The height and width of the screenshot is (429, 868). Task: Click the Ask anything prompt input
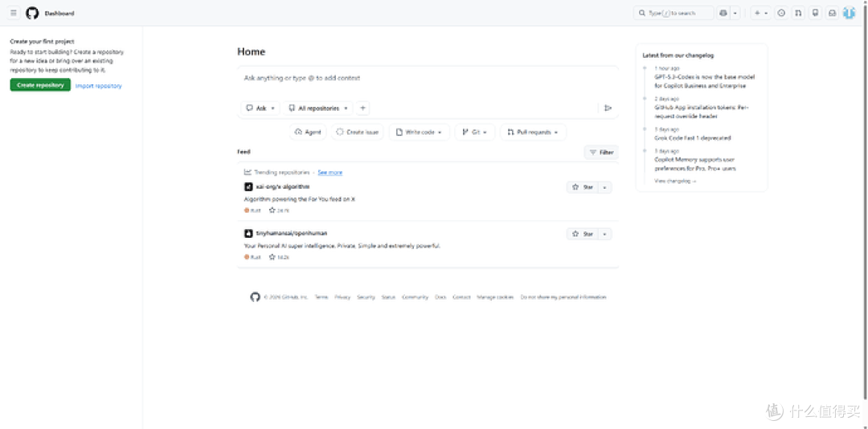(428, 78)
